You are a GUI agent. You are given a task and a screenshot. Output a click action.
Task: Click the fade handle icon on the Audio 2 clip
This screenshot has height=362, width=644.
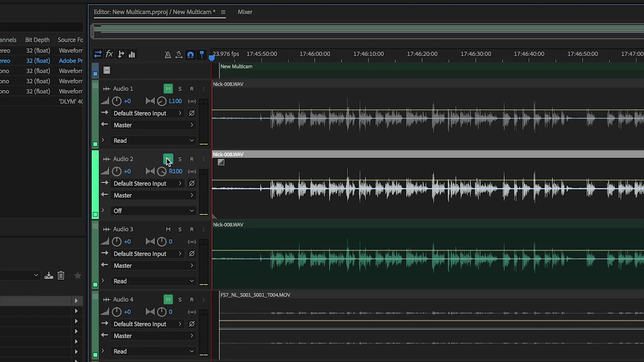[221, 162]
